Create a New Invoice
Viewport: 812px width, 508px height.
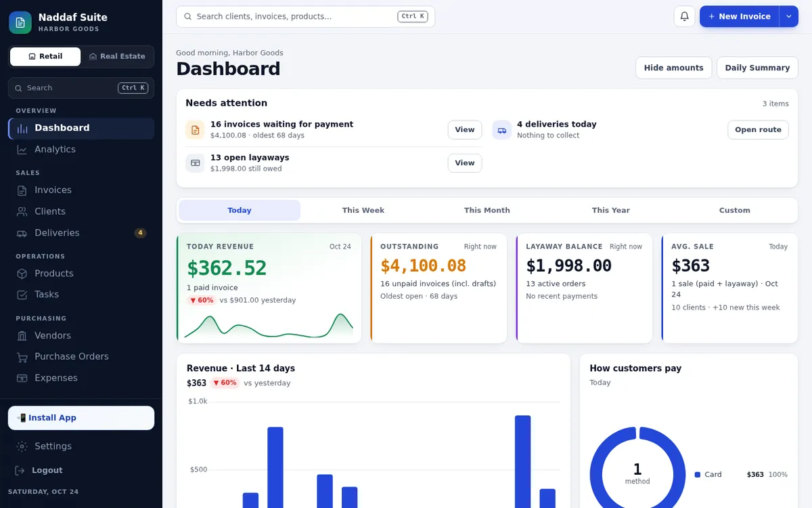[740, 16]
